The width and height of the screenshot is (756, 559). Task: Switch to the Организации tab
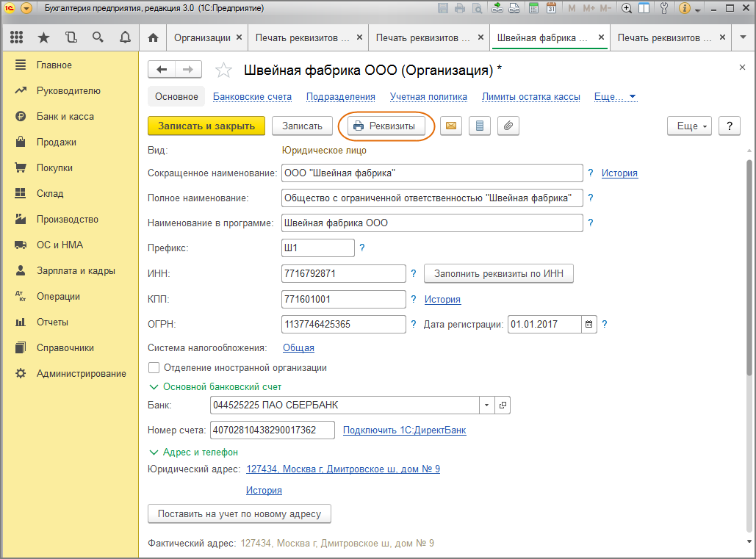(202, 37)
